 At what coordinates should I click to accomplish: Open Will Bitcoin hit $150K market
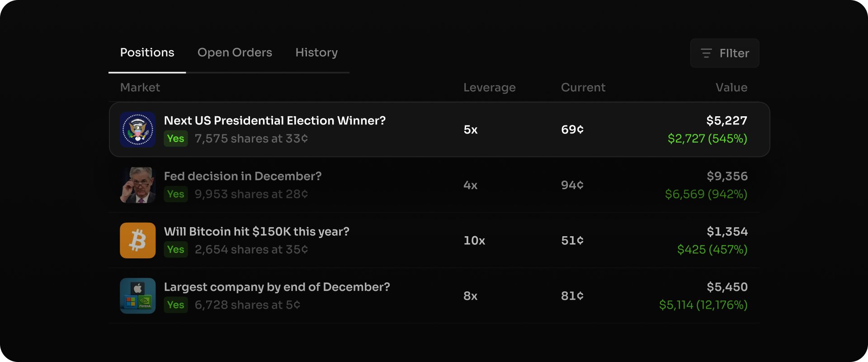[257, 232]
